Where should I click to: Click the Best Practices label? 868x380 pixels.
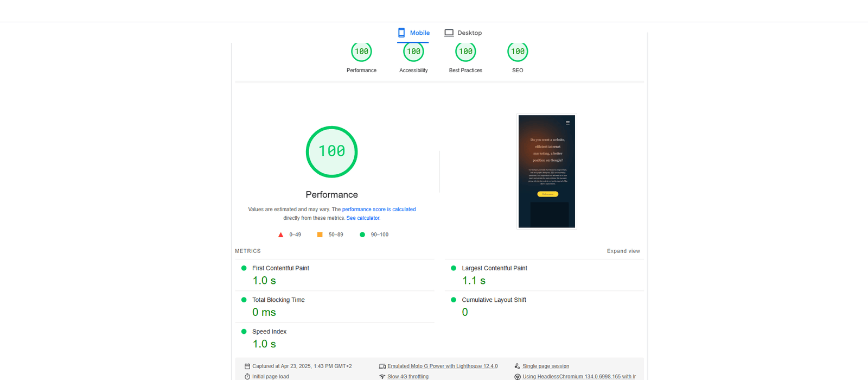(465, 71)
